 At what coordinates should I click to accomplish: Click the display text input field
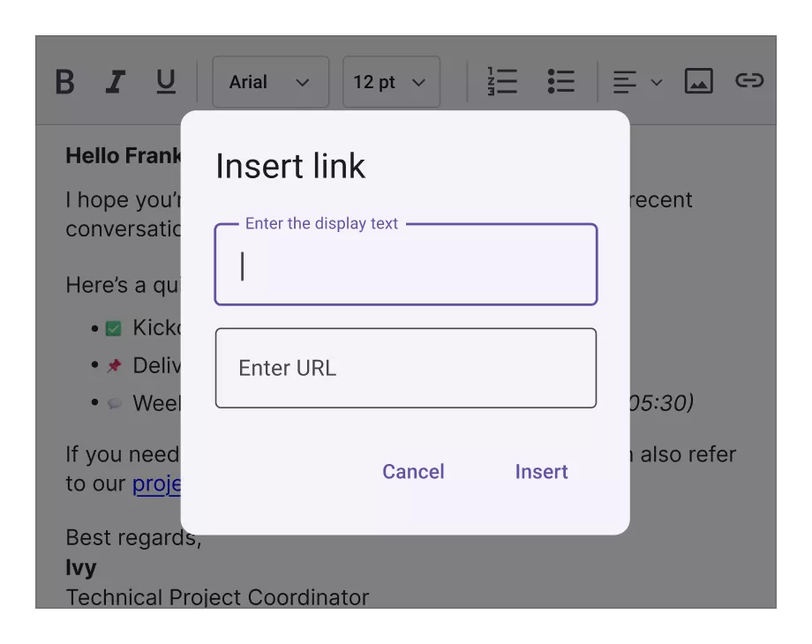[405, 265]
